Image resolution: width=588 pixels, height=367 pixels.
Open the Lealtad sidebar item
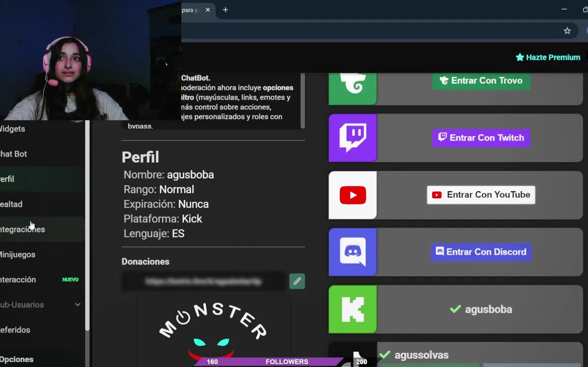pyautogui.click(x=42, y=204)
